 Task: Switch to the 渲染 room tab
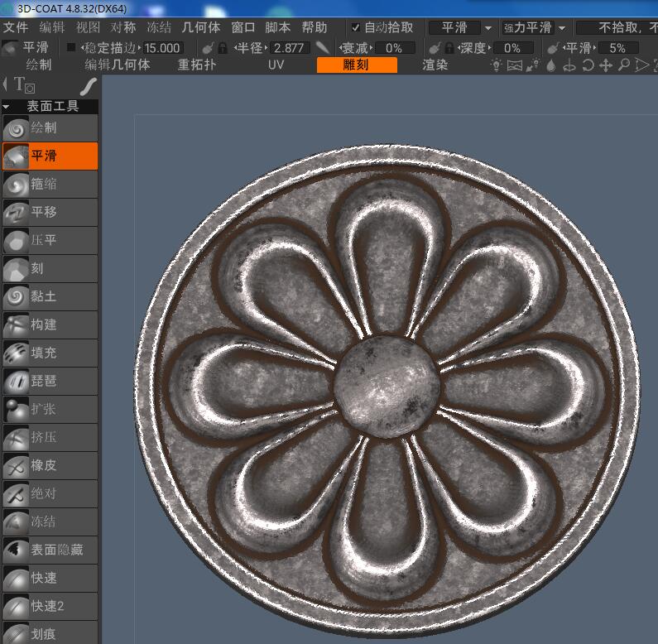(x=435, y=65)
